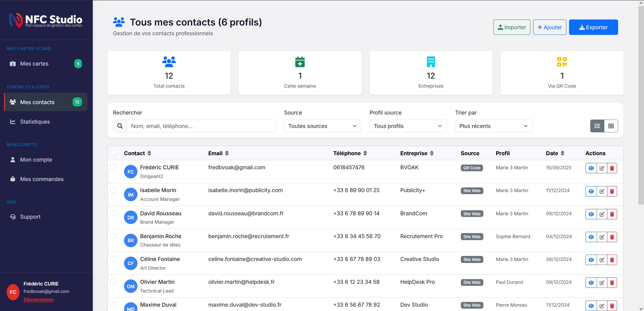Tick the select-all checkbox in table header
644x311 pixels.
[113, 153]
